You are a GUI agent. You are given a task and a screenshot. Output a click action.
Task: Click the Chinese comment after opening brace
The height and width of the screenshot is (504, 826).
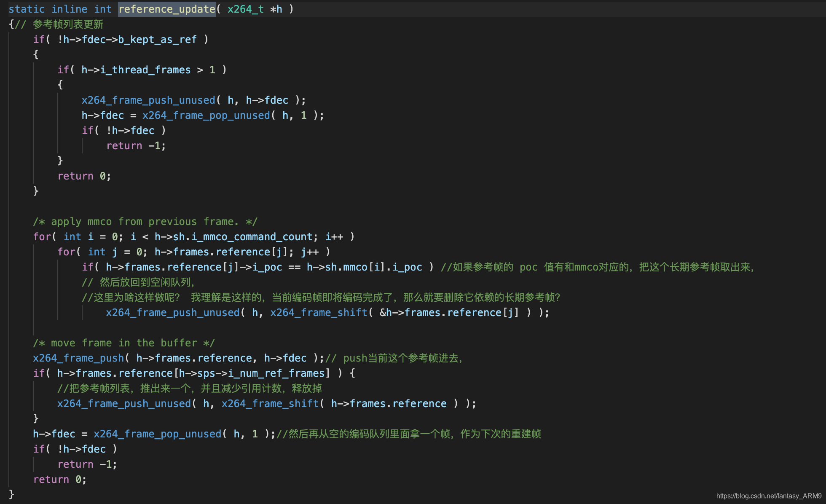[x=59, y=24]
